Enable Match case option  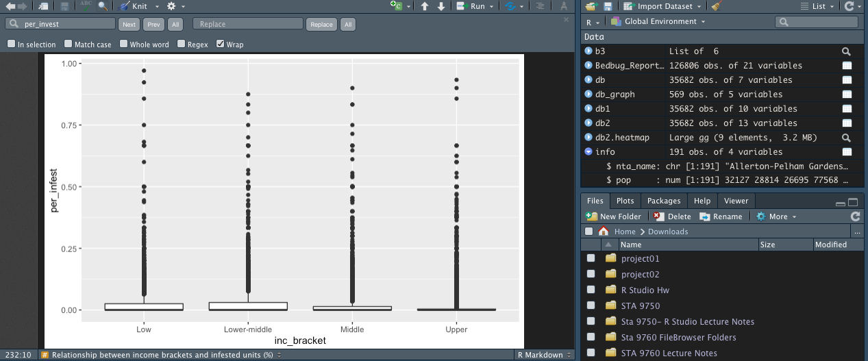click(x=68, y=44)
